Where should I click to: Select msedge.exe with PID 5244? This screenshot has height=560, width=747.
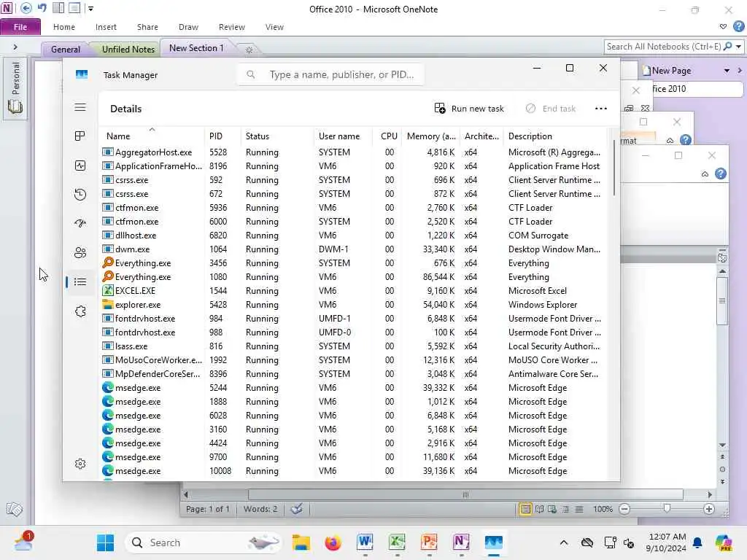354,388
